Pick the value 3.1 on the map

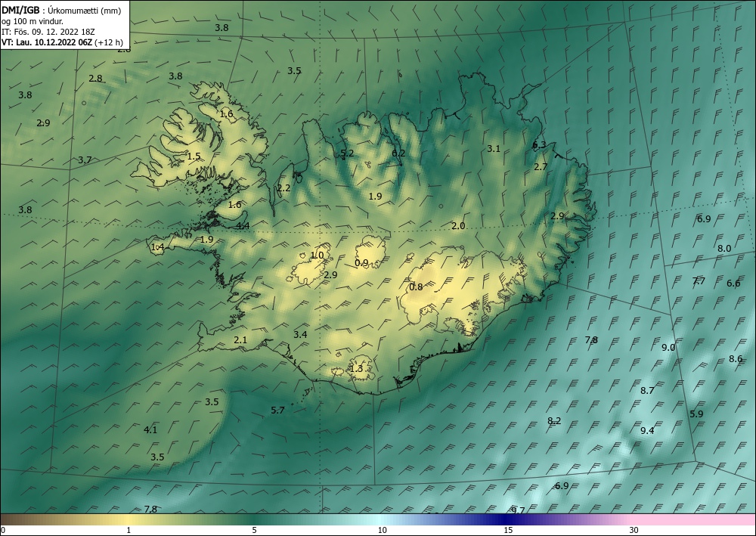493,148
